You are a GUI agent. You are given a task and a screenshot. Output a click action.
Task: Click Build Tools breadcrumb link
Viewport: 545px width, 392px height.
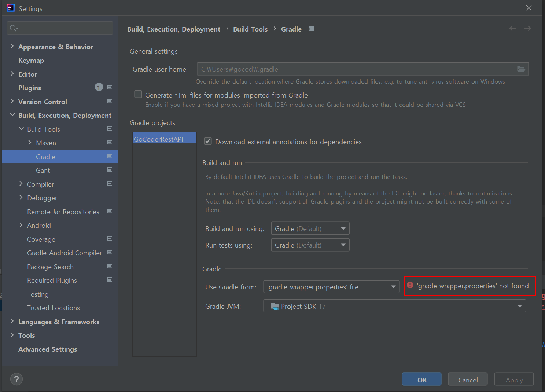tap(250, 29)
